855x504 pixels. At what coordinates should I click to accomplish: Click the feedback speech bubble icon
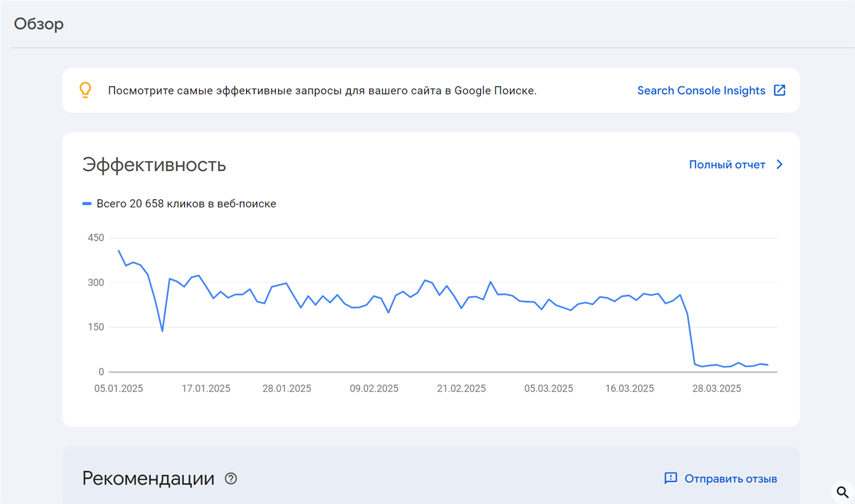pyautogui.click(x=670, y=478)
